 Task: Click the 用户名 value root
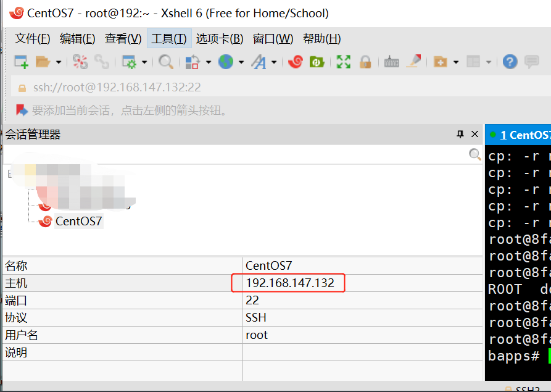coord(257,335)
